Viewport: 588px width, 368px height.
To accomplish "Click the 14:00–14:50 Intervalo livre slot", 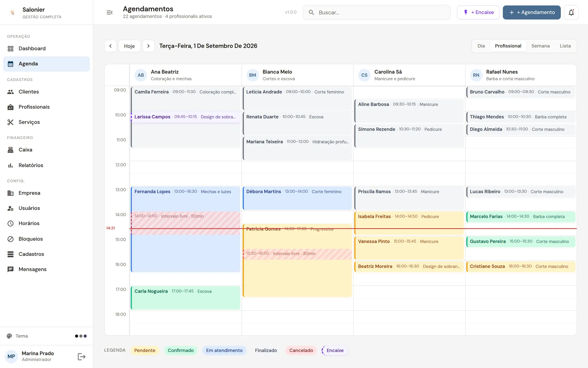I will (x=186, y=223).
